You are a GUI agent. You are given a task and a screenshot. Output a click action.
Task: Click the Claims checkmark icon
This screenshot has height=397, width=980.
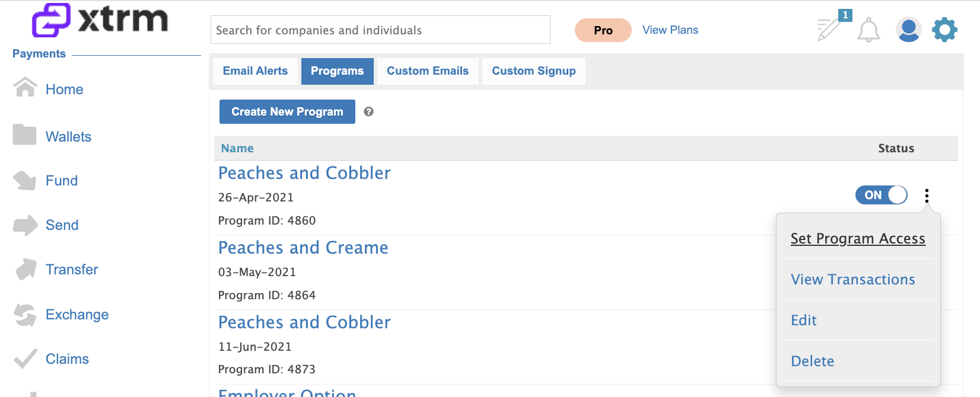25,359
